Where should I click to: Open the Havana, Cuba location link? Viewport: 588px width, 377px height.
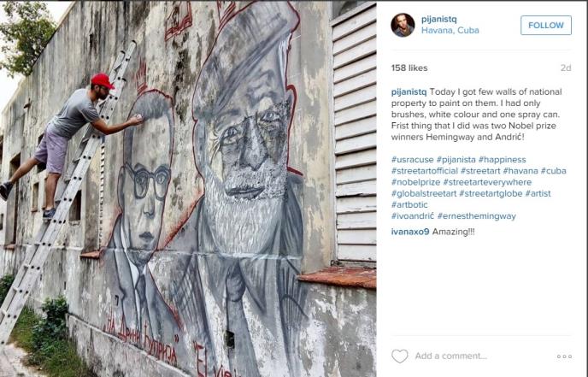tap(450, 31)
